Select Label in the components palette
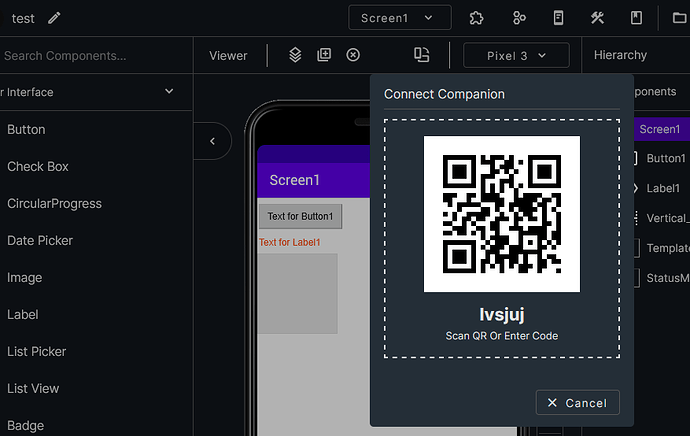This screenshot has height=436, width=690. pos(23,315)
